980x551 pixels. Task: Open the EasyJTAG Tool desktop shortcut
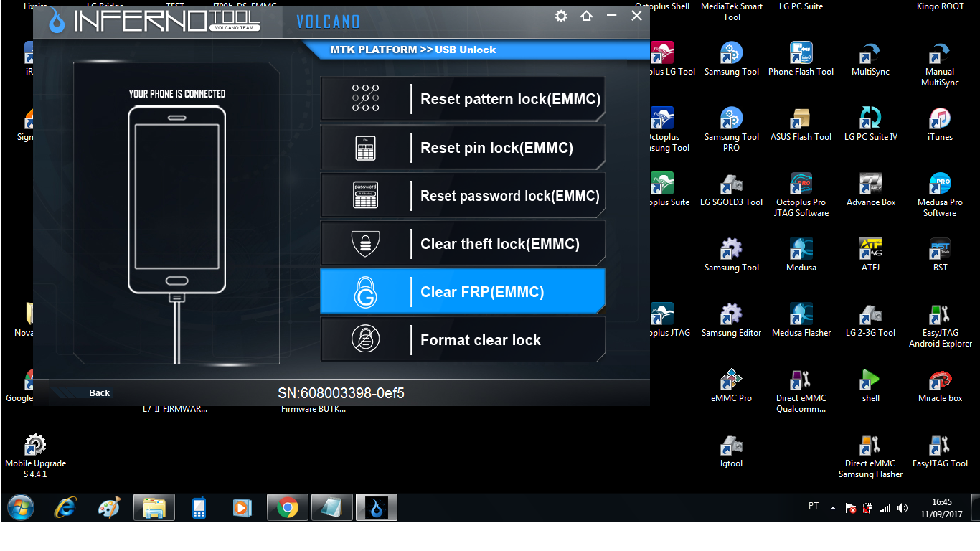(x=940, y=450)
